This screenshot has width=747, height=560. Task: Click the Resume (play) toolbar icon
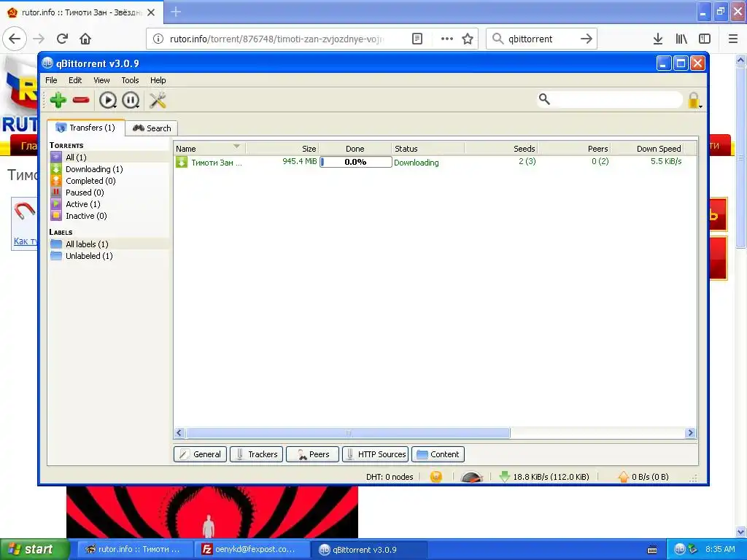click(108, 100)
